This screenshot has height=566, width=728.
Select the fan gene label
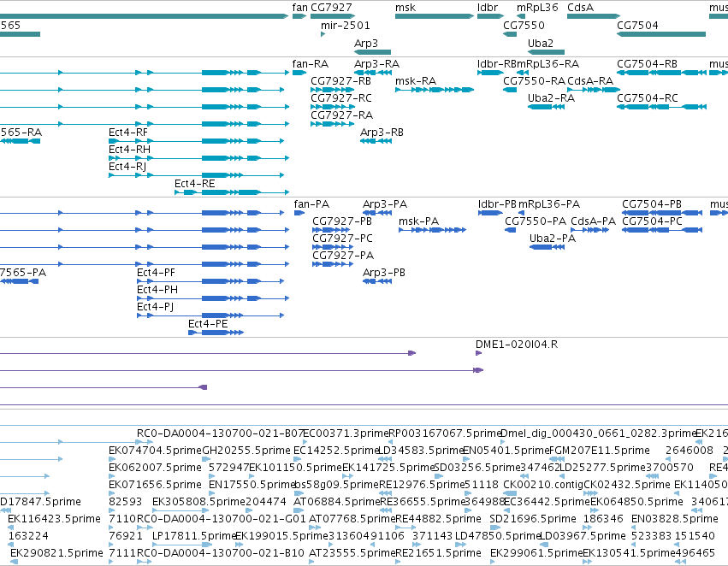(300, 8)
